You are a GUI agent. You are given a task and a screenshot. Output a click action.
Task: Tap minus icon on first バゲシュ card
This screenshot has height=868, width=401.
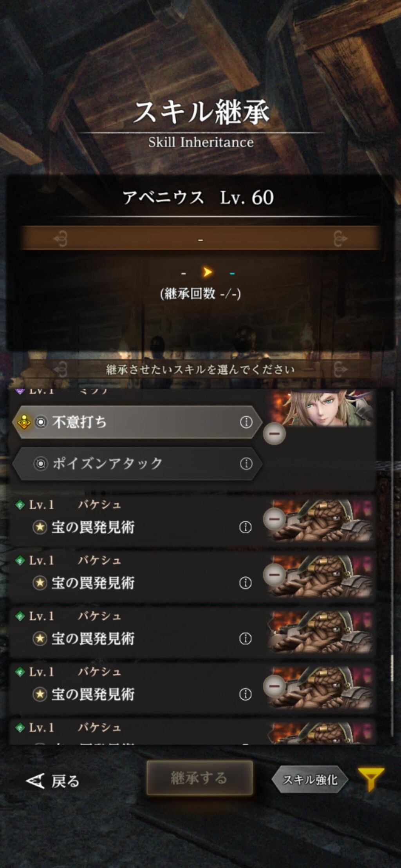[x=274, y=519]
